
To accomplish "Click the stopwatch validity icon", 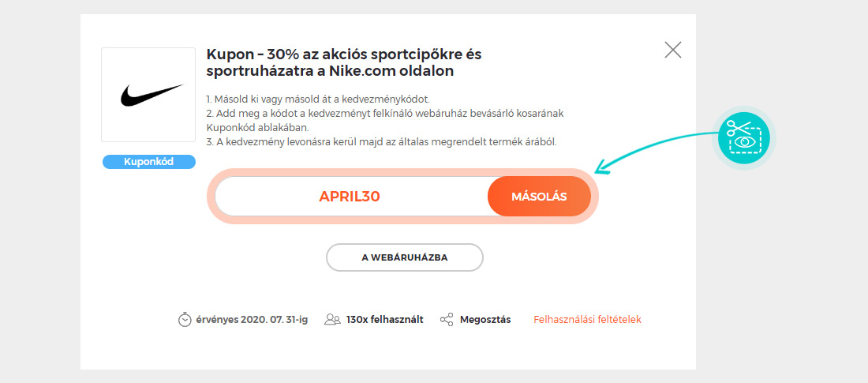I will (x=185, y=320).
